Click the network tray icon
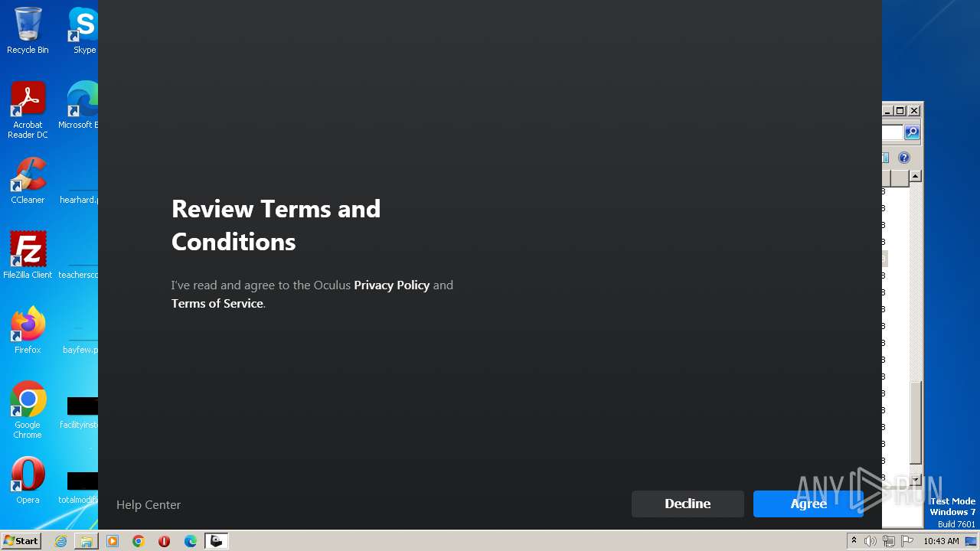 [889, 541]
